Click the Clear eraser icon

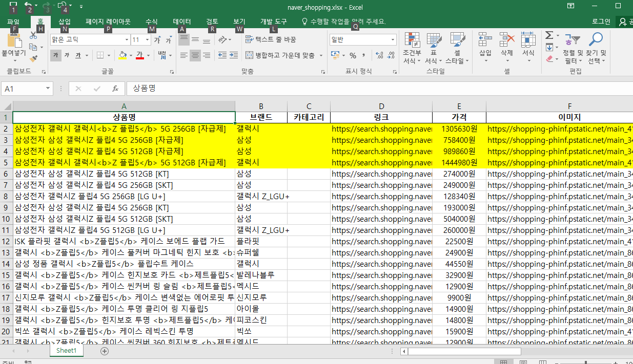point(549,59)
